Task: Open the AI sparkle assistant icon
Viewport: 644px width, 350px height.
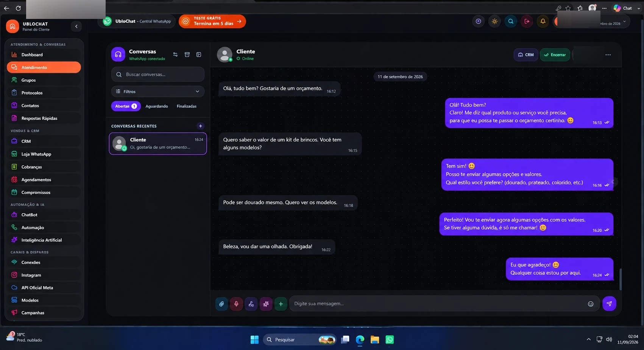Action: point(266,303)
